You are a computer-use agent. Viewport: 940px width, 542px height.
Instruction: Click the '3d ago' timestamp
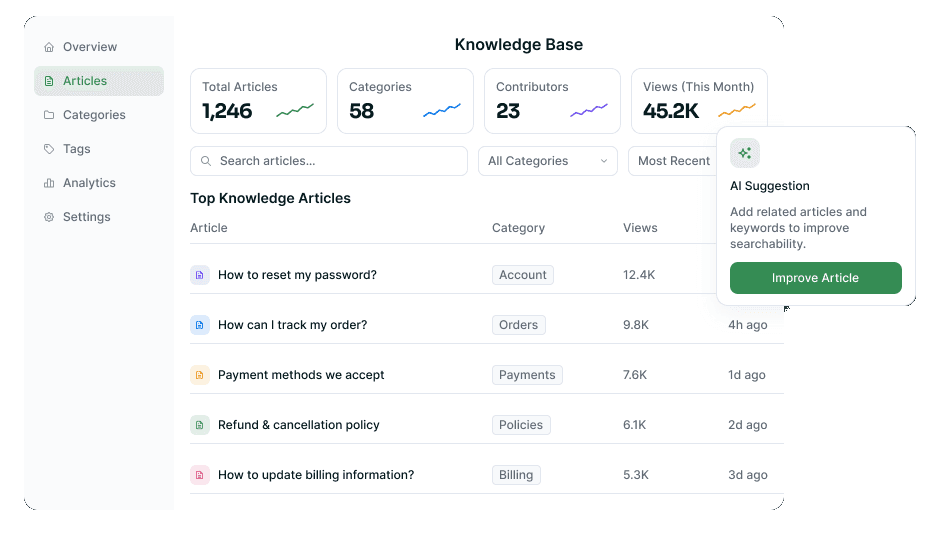[x=748, y=475]
